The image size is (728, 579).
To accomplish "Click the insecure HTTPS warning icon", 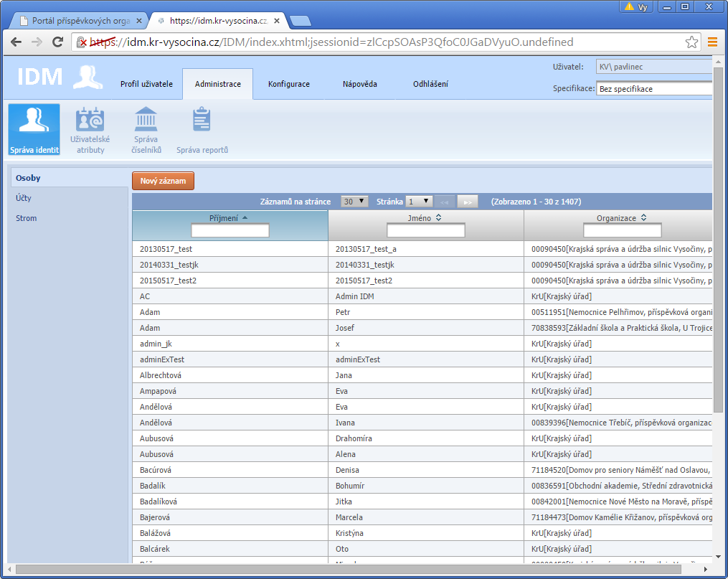I will 82,42.
